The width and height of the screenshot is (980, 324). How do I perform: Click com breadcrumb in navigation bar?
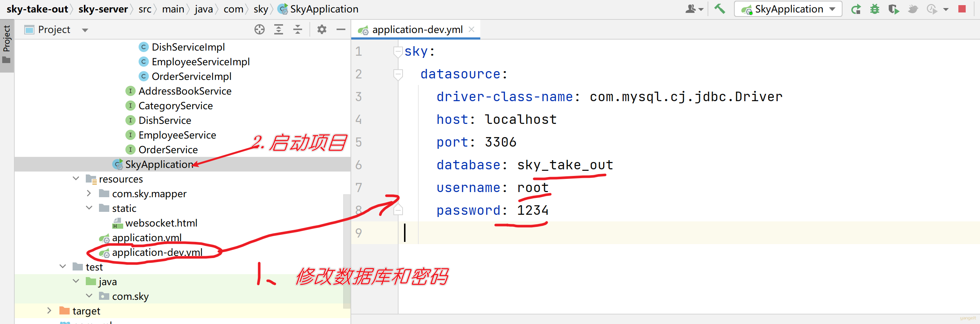pyautogui.click(x=233, y=9)
